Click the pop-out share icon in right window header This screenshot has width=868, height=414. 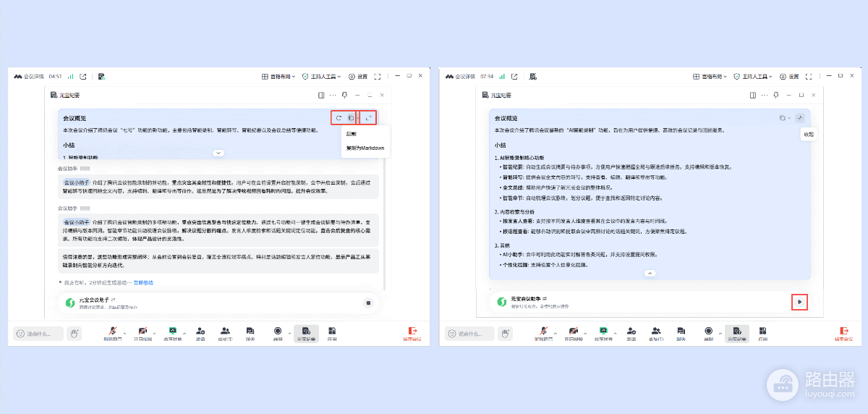tap(514, 76)
